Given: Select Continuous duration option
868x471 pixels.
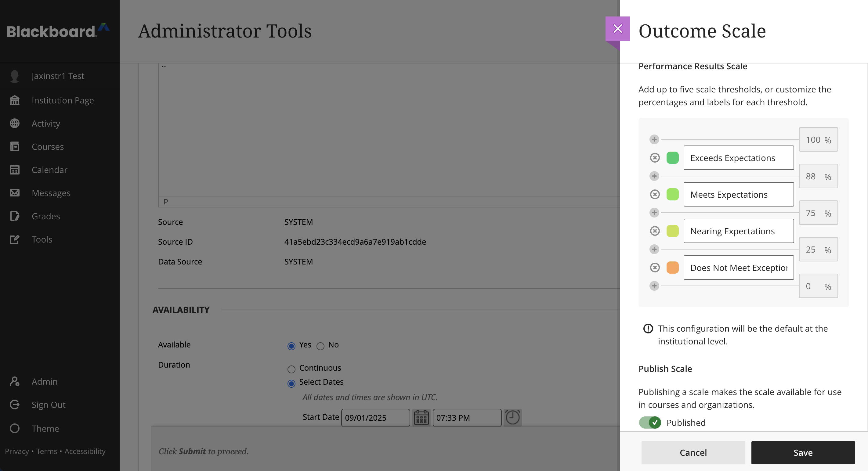Looking at the screenshot, I should point(291,369).
